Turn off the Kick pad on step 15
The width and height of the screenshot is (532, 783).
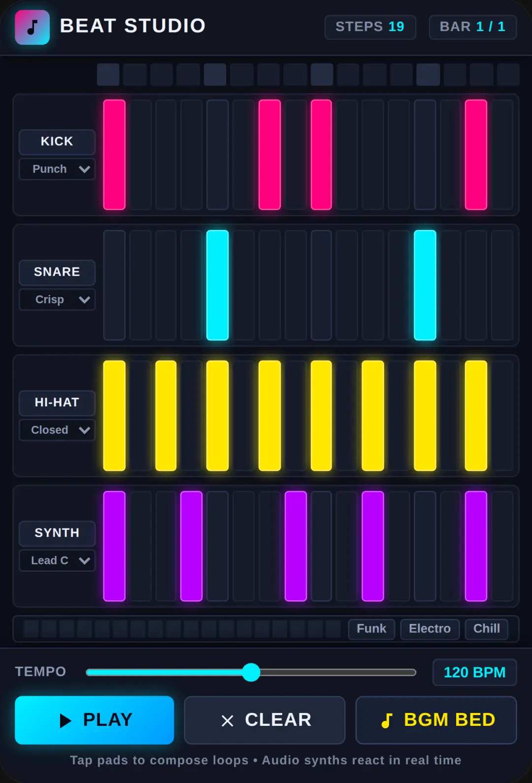(476, 155)
